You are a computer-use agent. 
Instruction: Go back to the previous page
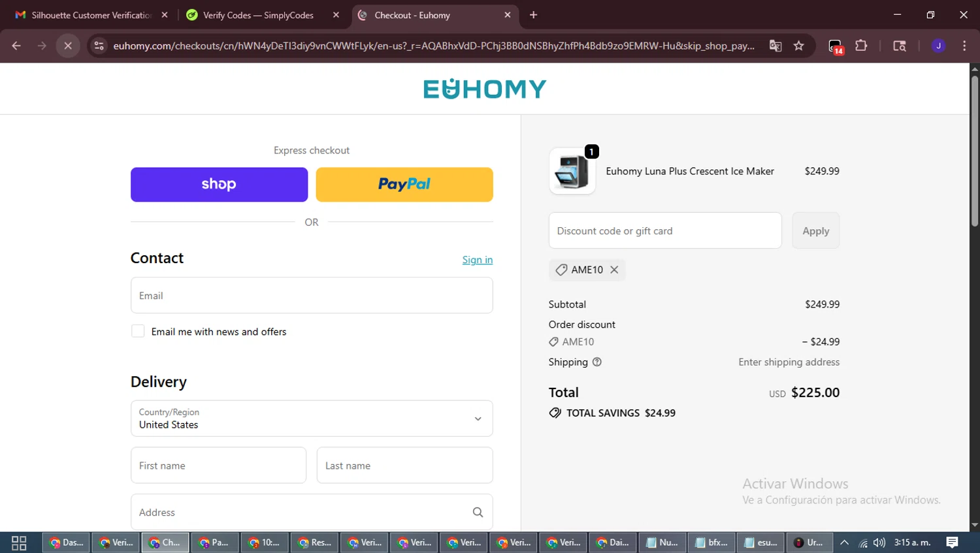pyautogui.click(x=16, y=46)
